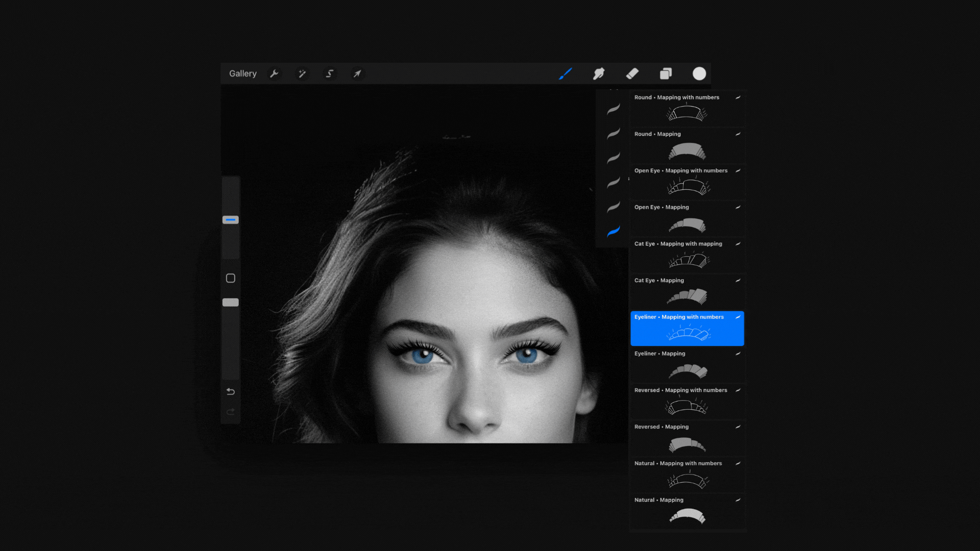Toggle checkmark on Open Eye • Mapping
The image size is (980, 551).
click(x=737, y=207)
